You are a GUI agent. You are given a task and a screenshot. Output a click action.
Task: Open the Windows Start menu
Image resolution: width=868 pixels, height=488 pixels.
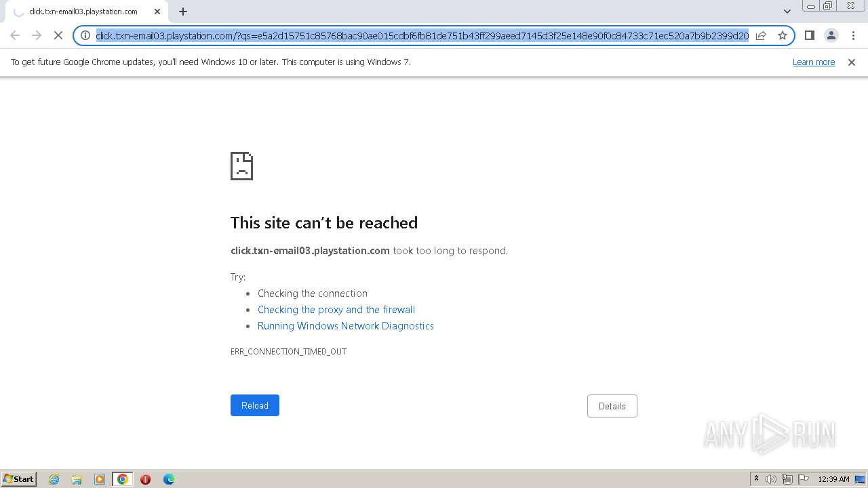[x=19, y=479]
